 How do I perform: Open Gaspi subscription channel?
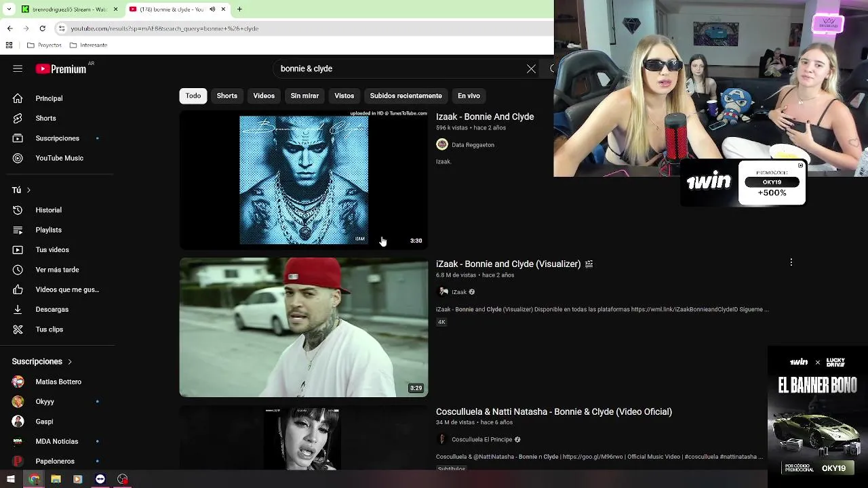point(44,422)
